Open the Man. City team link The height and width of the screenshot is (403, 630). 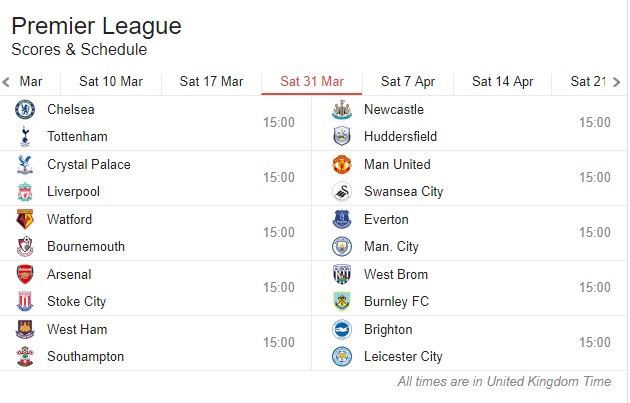click(391, 247)
